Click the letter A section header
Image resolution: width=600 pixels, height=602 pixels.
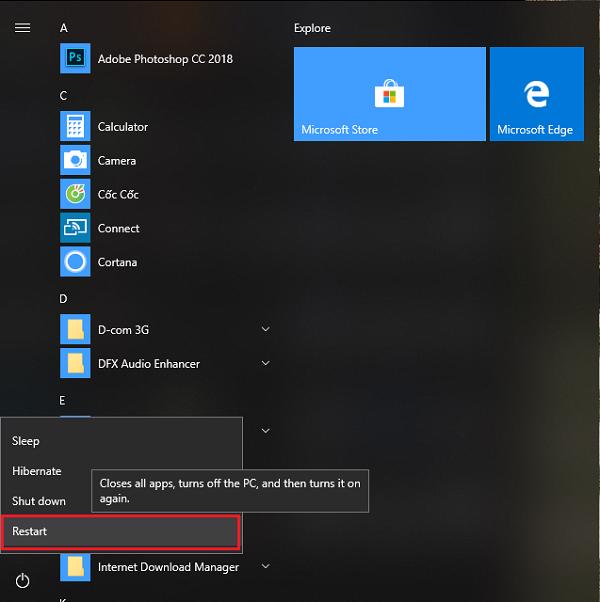(64, 28)
